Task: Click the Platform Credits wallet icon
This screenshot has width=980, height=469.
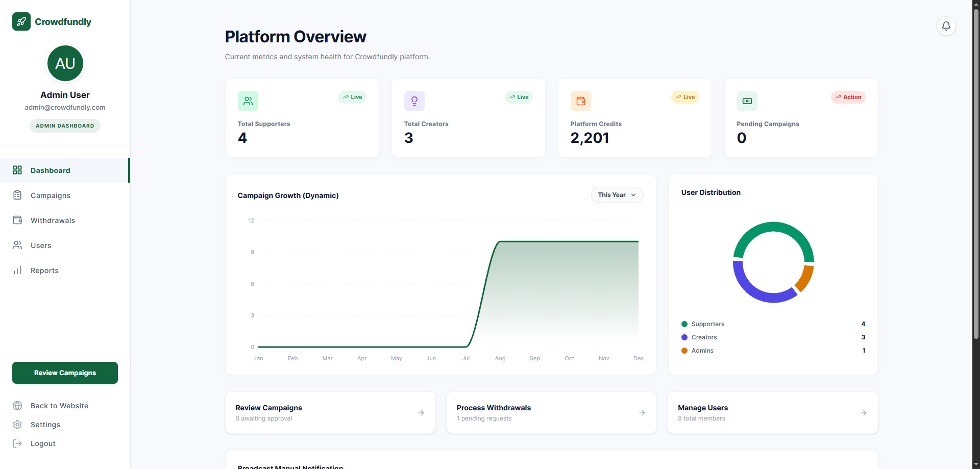Action: tap(581, 101)
